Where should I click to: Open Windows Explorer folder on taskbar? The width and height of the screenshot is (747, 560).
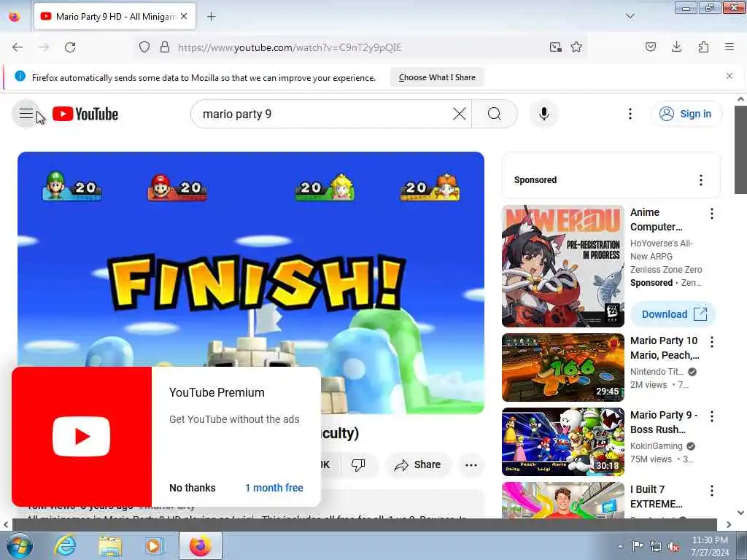coord(110,545)
